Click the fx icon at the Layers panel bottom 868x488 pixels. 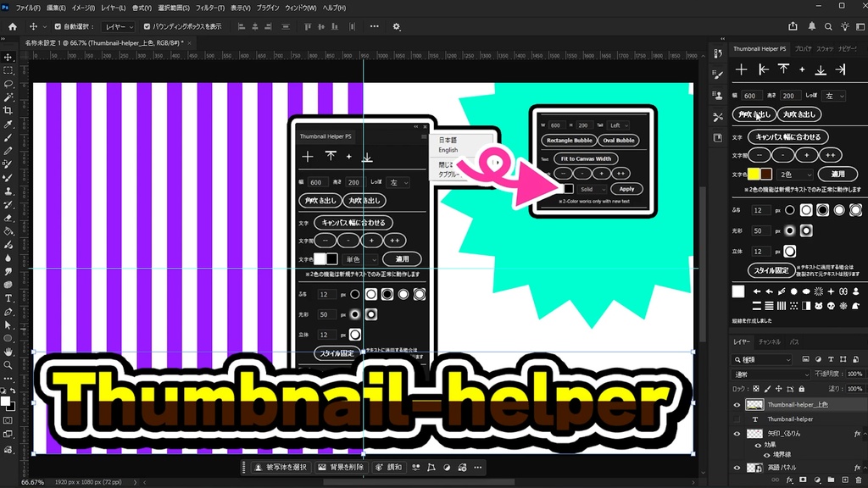pyautogui.click(x=788, y=479)
